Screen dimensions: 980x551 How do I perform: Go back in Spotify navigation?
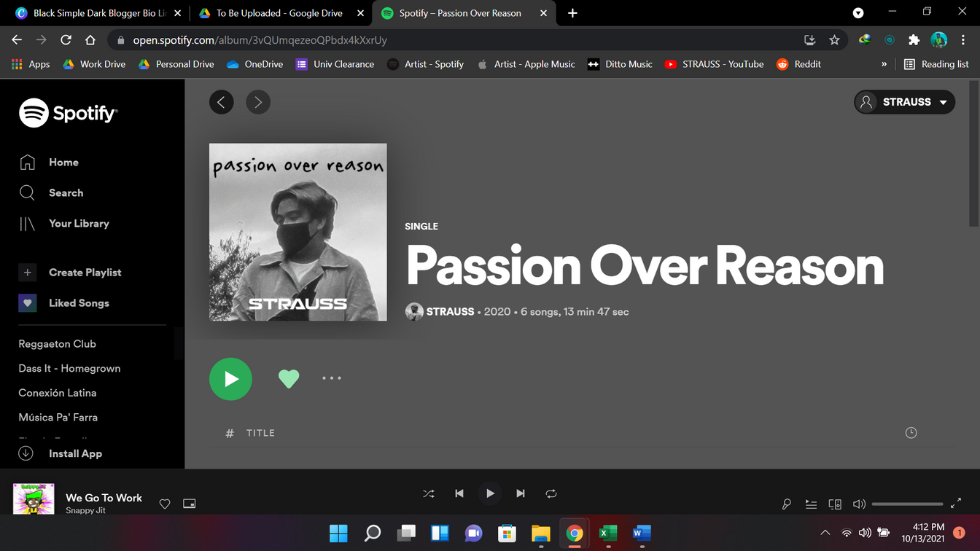tap(222, 102)
